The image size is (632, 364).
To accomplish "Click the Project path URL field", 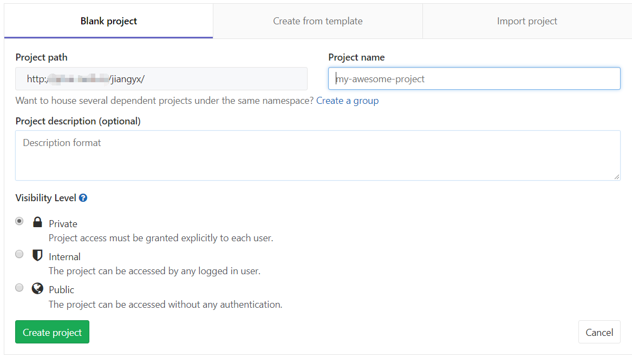I will pyautogui.click(x=161, y=78).
